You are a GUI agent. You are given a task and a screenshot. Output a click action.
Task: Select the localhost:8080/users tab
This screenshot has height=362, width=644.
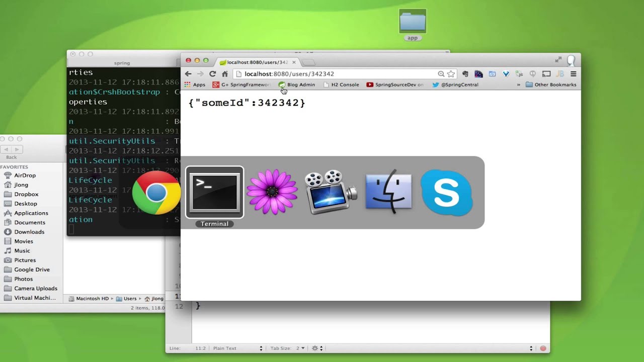[258, 62]
